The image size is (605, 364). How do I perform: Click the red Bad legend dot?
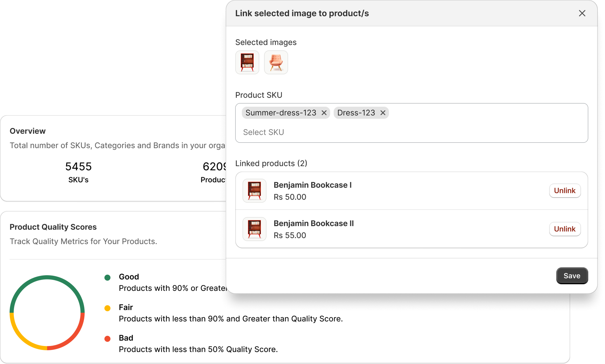click(107, 339)
